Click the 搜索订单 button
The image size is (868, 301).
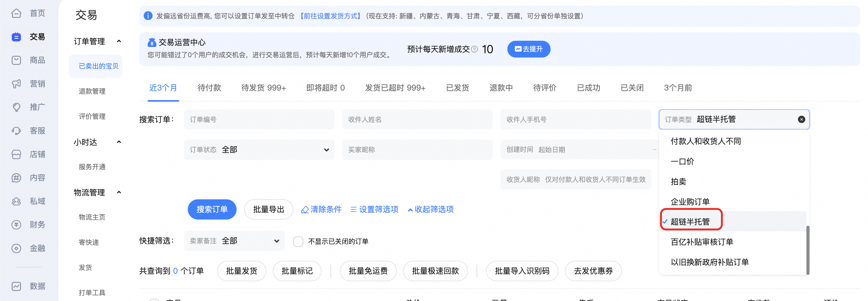[212, 209]
